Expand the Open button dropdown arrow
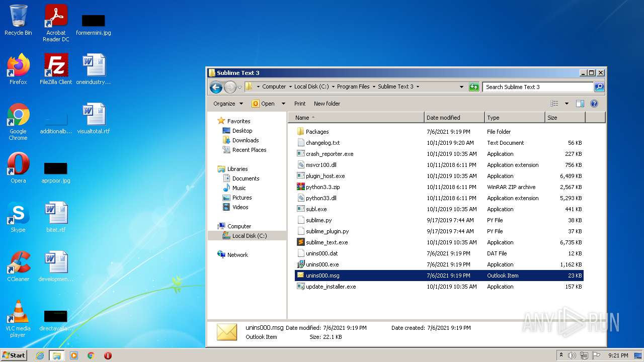This screenshot has width=644, height=362. coord(283,104)
